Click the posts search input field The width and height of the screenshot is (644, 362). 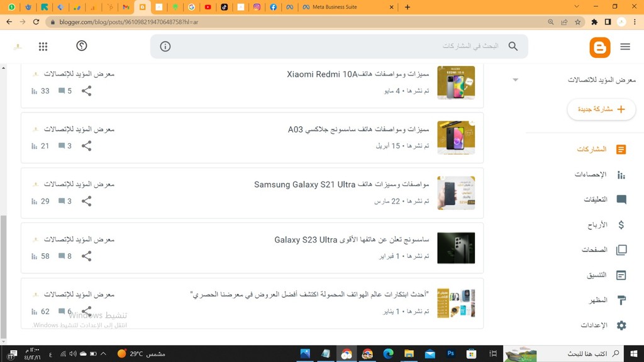339,47
